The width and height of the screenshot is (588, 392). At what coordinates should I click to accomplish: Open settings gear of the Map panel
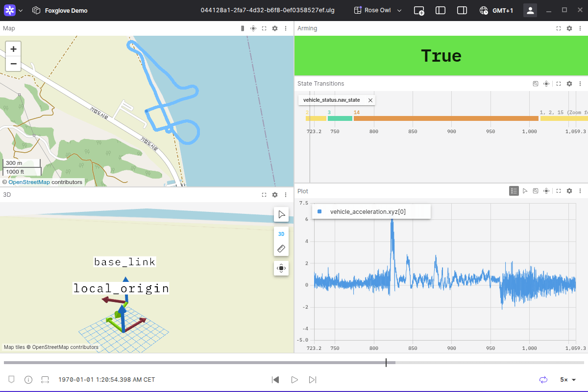click(275, 28)
